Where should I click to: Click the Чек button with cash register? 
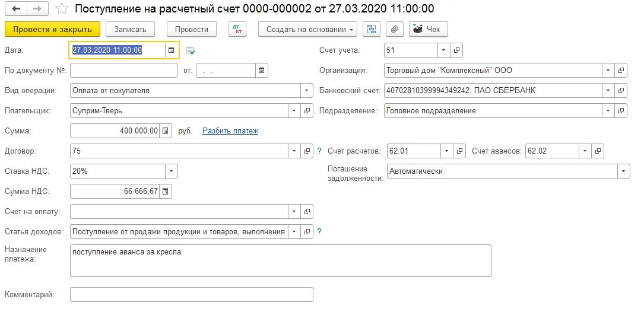coord(429,29)
